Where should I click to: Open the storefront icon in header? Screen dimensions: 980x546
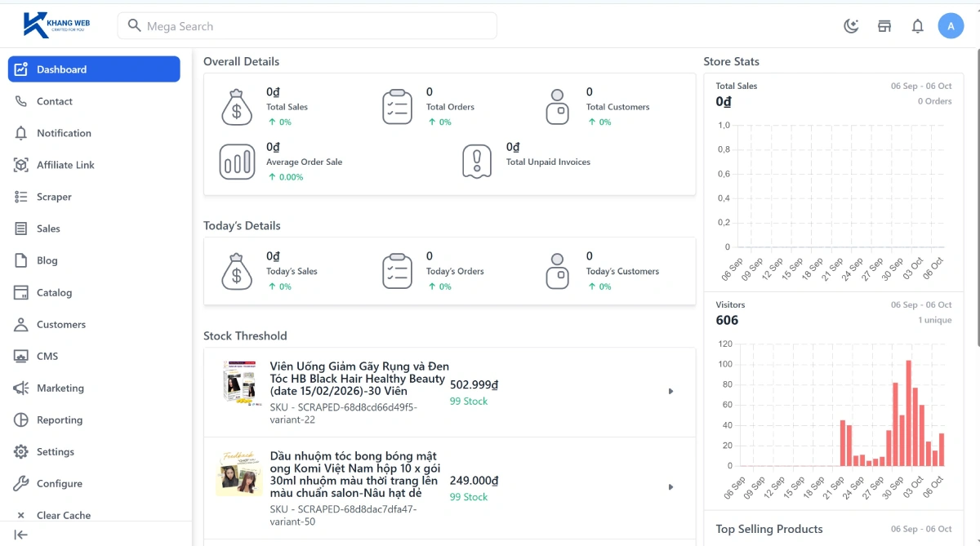[884, 26]
